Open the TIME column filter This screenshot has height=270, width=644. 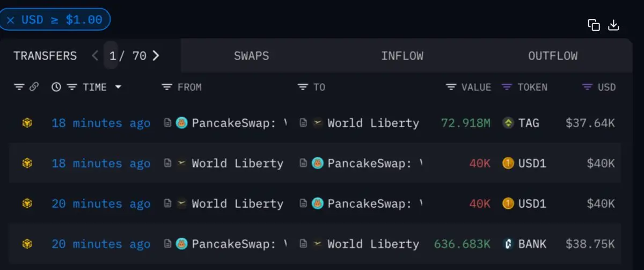click(72, 87)
